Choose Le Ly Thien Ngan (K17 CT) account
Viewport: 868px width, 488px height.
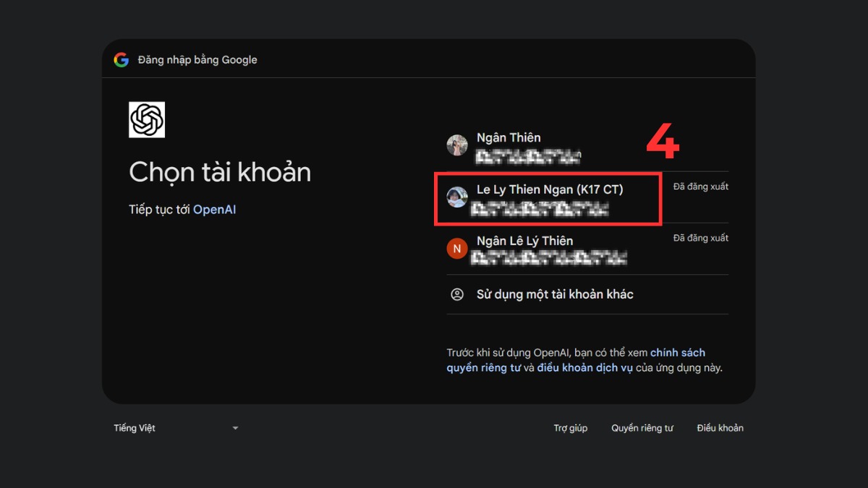point(587,197)
